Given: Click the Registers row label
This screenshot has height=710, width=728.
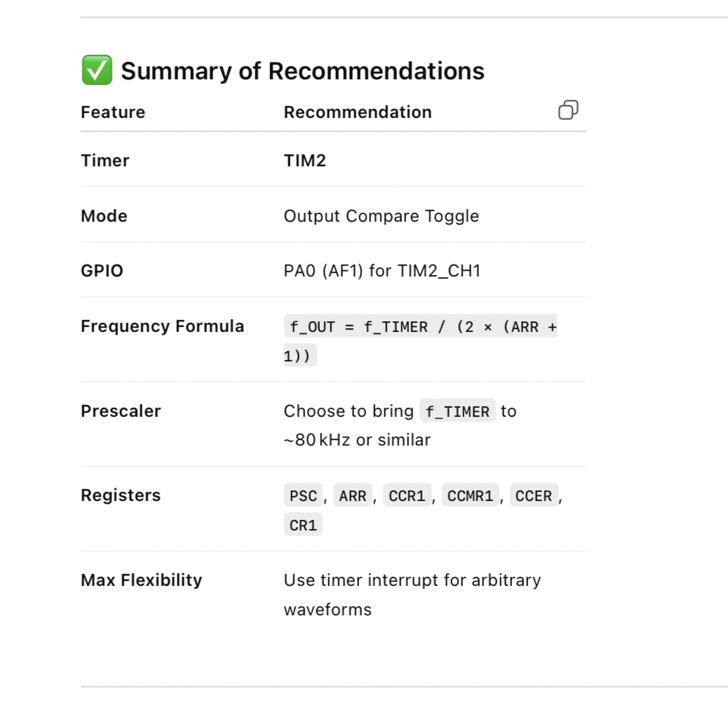Looking at the screenshot, I should (121, 495).
